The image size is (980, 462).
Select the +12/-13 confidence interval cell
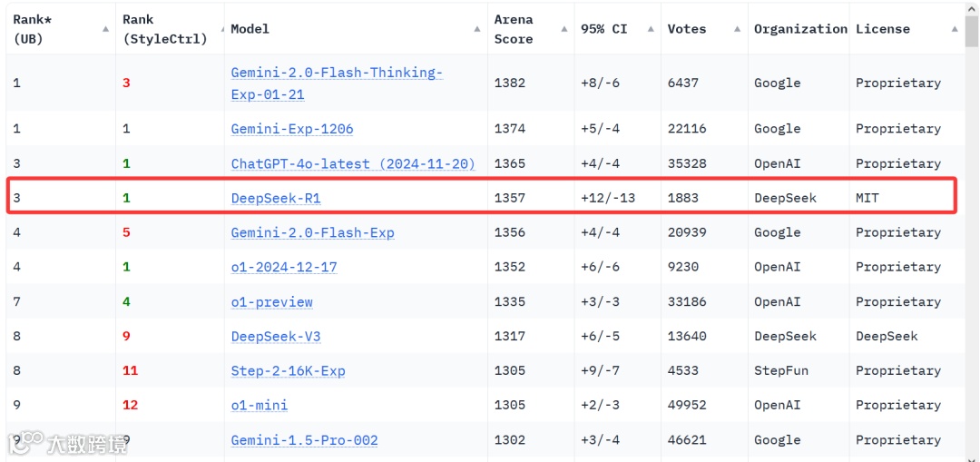(608, 198)
